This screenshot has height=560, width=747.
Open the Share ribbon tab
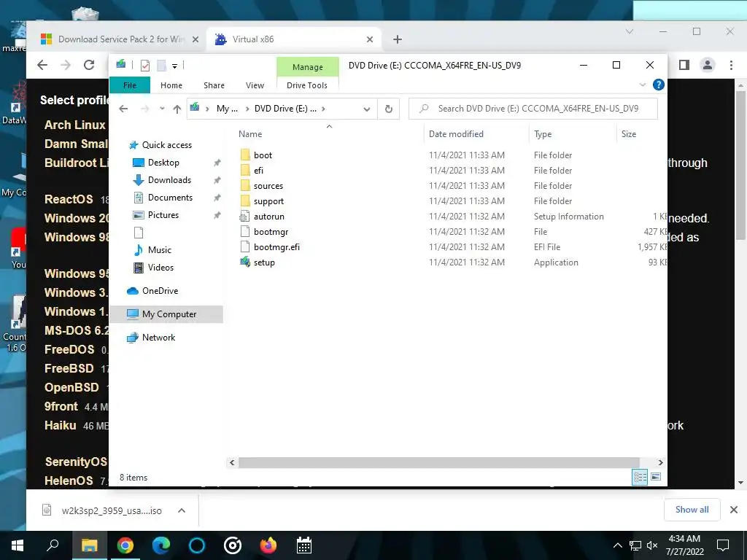coord(214,85)
